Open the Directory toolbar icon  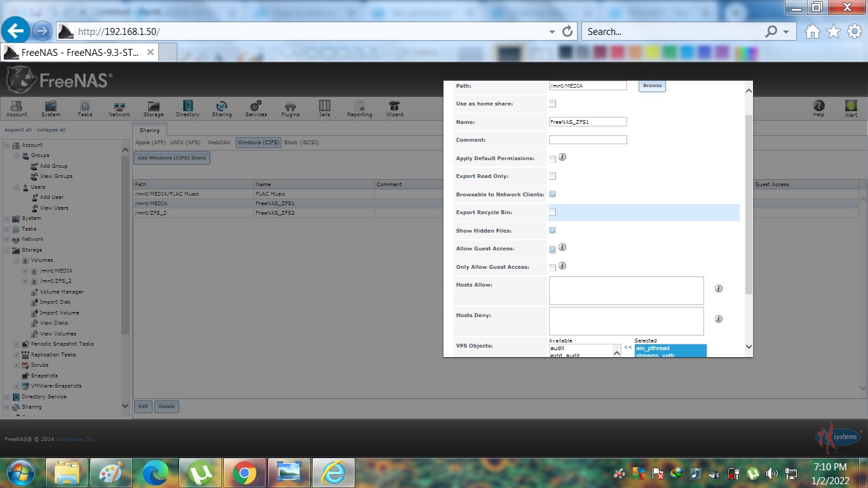pos(187,109)
